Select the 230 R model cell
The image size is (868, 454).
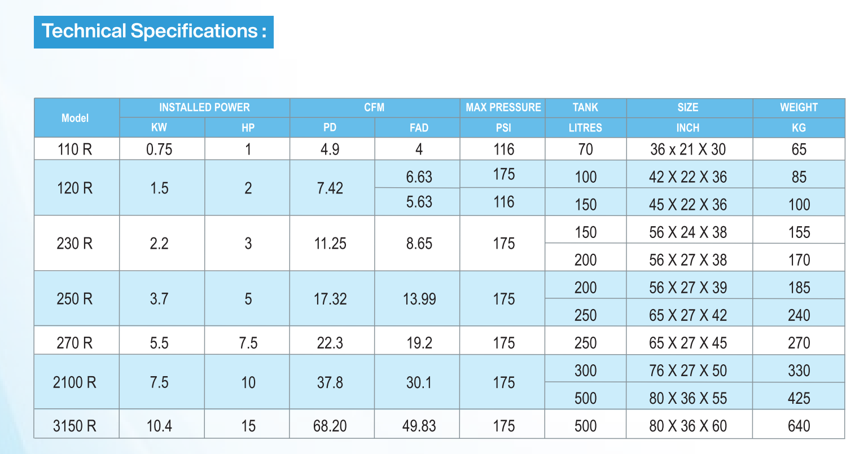point(77,243)
